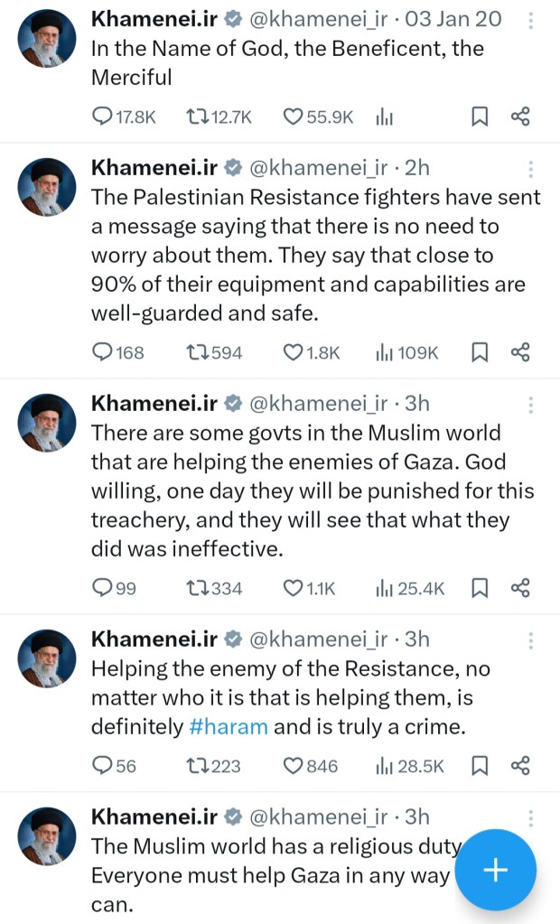
Task: Bookmark the post about govts helping enemies
Action: click(x=481, y=589)
